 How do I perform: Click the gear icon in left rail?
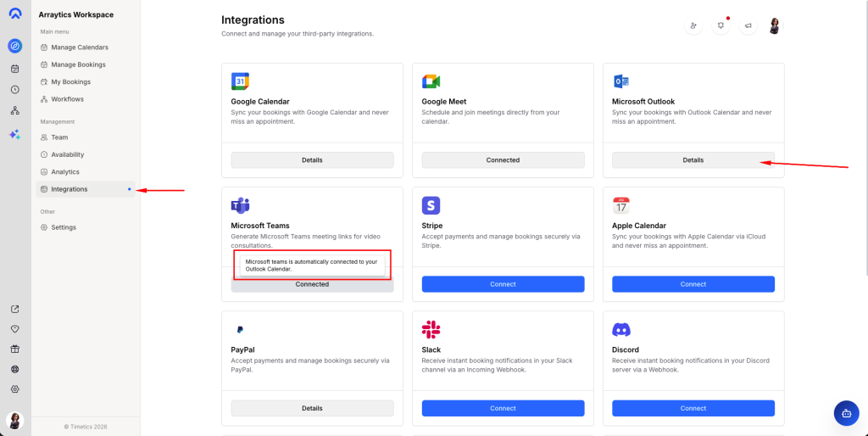(x=14, y=389)
